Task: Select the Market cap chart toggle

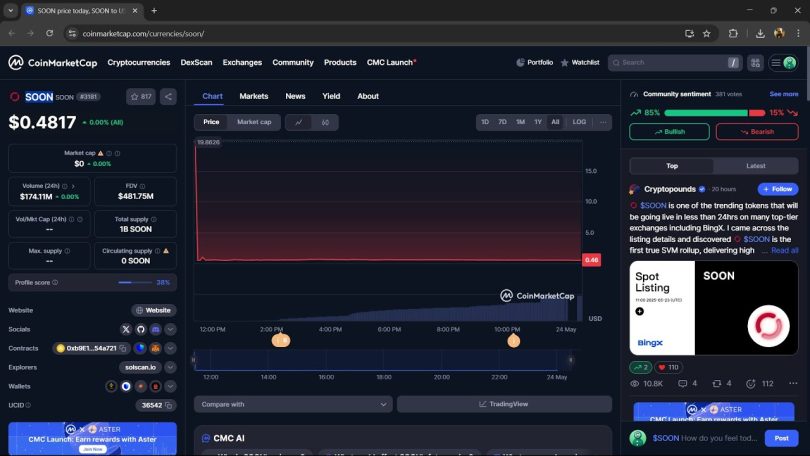Action: click(x=254, y=122)
